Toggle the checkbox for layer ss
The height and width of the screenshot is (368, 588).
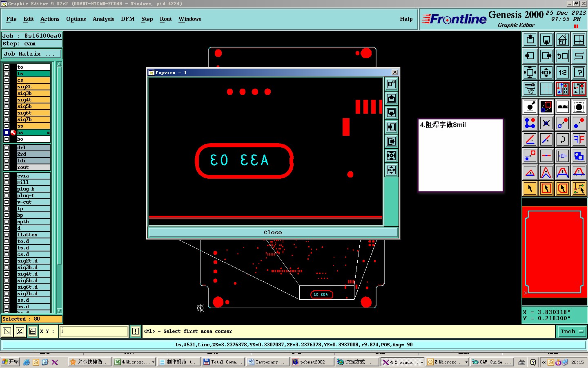click(x=7, y=126)
